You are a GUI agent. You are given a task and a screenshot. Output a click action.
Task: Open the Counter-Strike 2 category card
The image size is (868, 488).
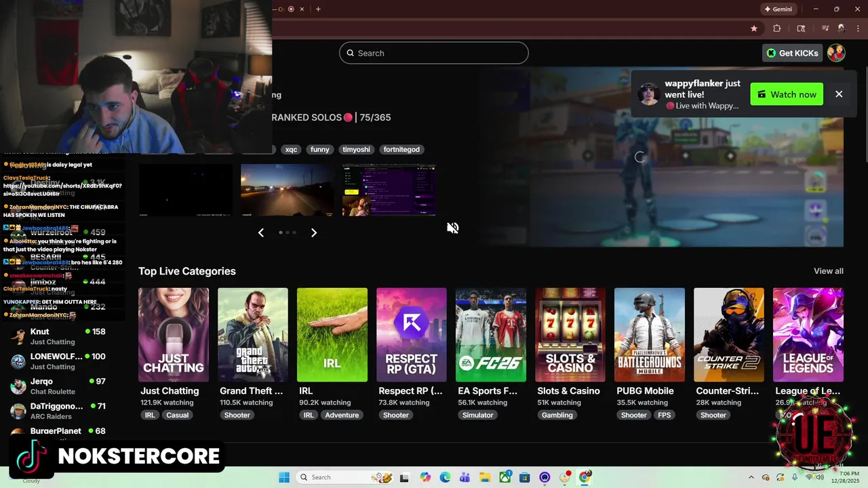729,335
